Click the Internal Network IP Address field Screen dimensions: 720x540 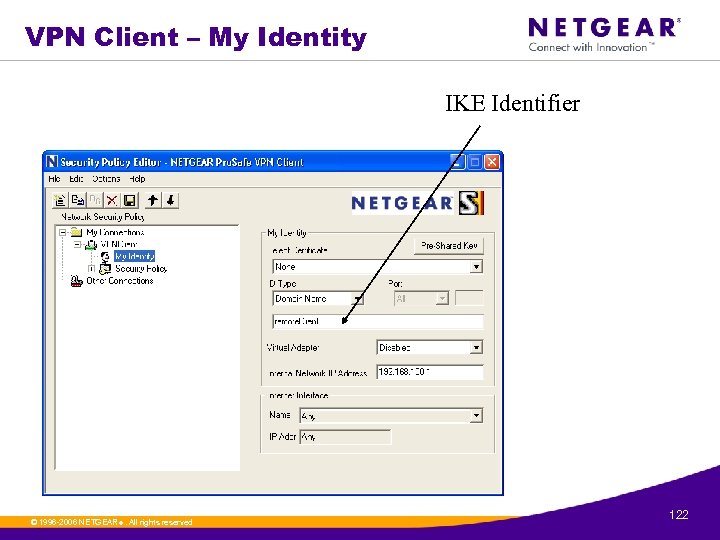pyautogui.click(x=430, y=372)
